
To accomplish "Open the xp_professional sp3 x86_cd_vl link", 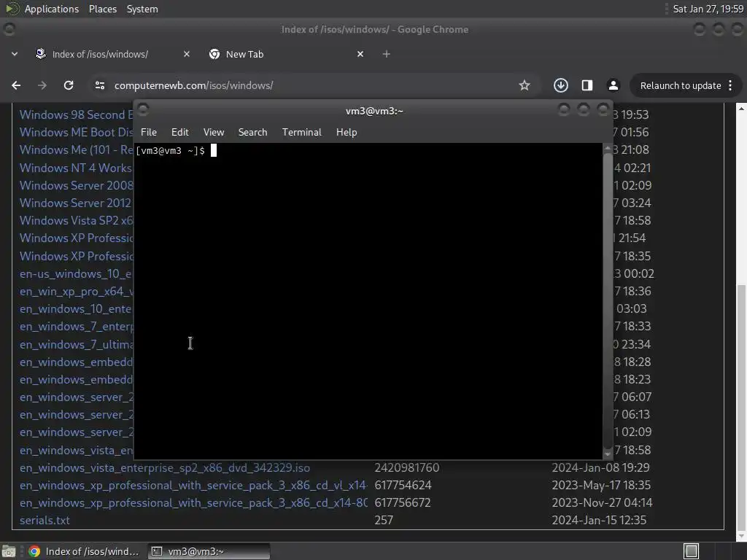I will pos(193,485).
